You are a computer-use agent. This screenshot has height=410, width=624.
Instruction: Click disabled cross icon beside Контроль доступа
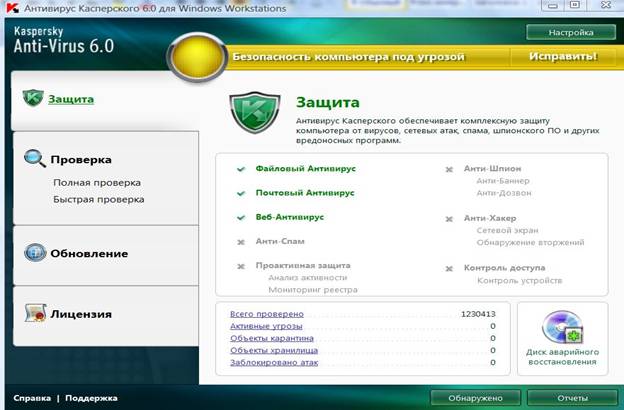[x=449, y=269]
